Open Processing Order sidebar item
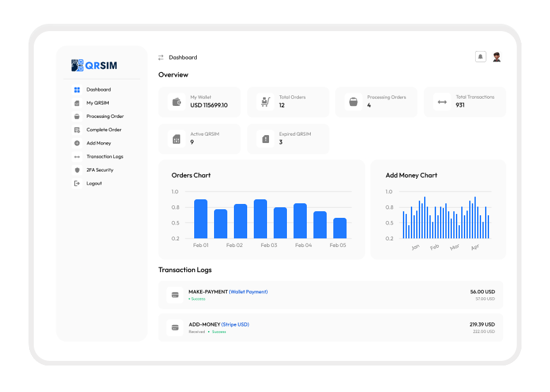 tap(104, 117)
